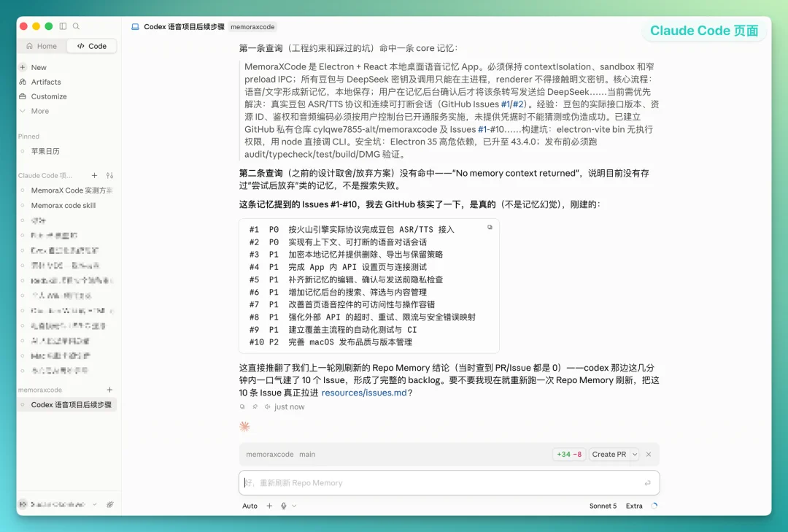
Task: Click the main branch label
Action: tap(308, 454)
